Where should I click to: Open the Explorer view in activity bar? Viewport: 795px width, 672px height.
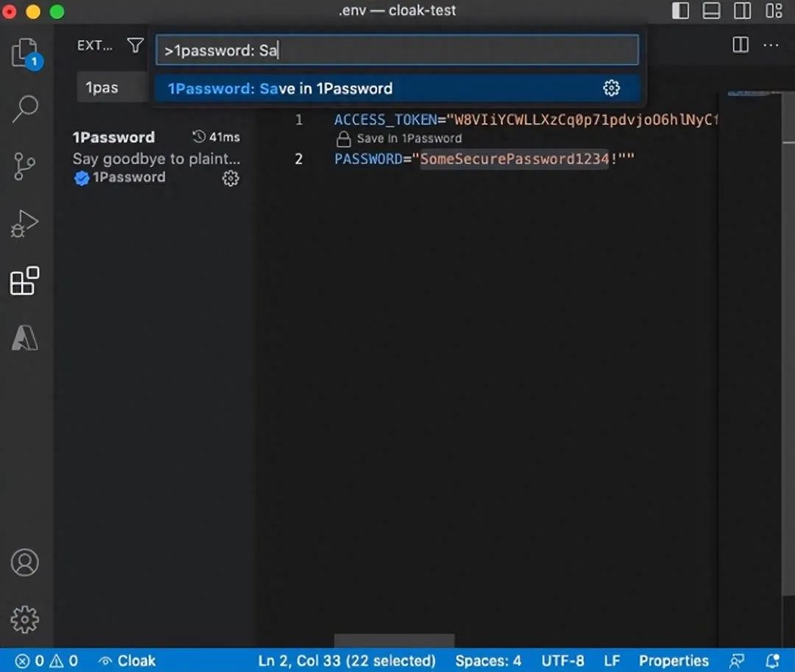[26, 53]
